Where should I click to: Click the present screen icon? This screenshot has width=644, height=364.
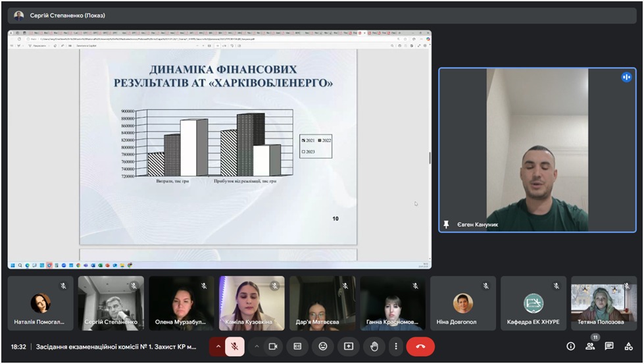point(349,346)
